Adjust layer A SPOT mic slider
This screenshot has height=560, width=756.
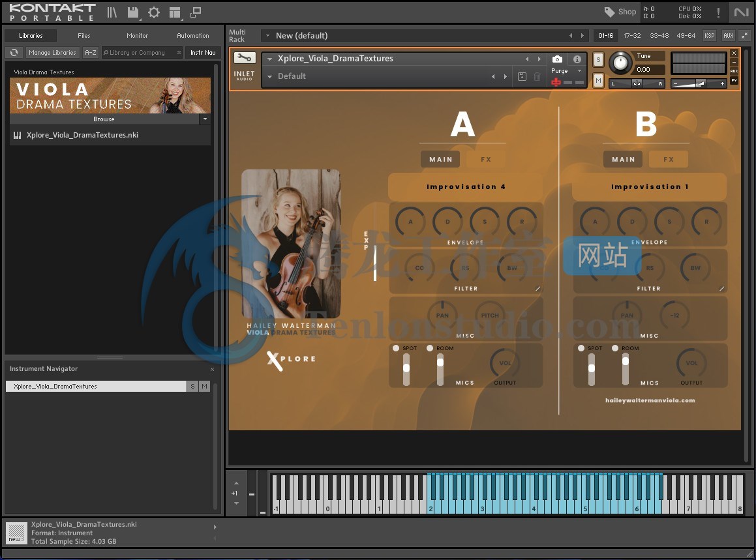[406, 369]
